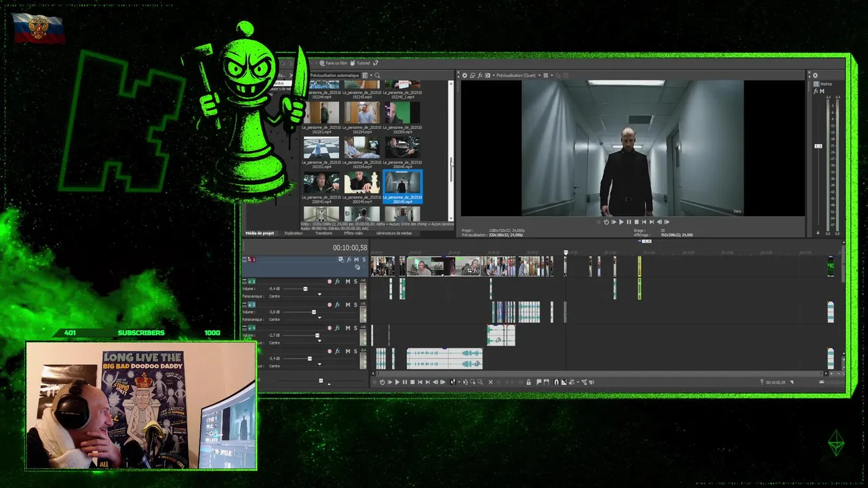Open 'Prévisualisation (Quart)' quality dropdown
The image size is (868, 488).
[519, 75]
